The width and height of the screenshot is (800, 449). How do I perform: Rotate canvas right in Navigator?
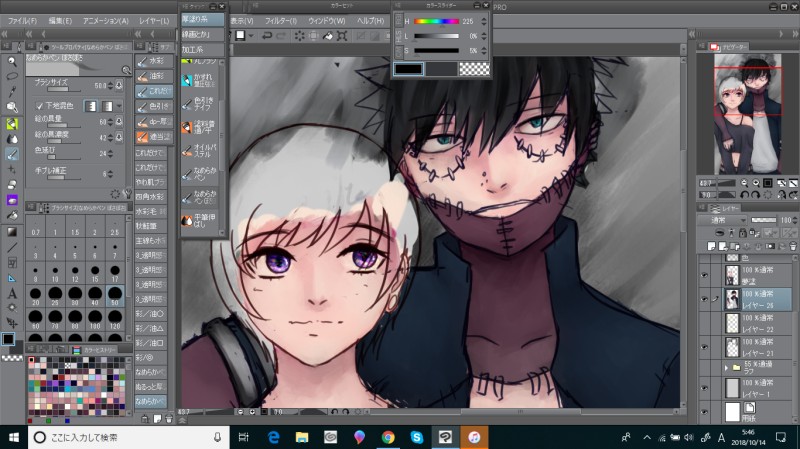click(756, 195)
